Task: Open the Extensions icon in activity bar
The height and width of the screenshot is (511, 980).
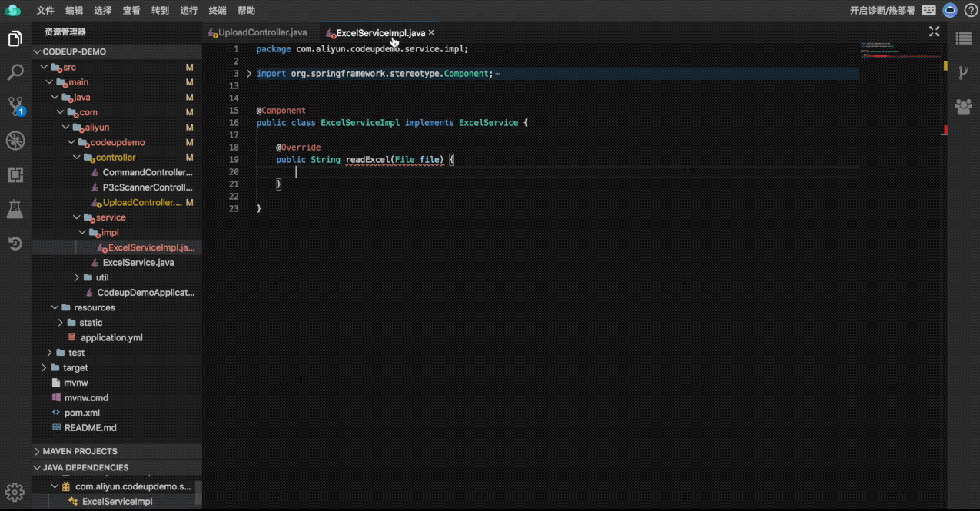Action: pyautogui.click(x=15, y=174)
